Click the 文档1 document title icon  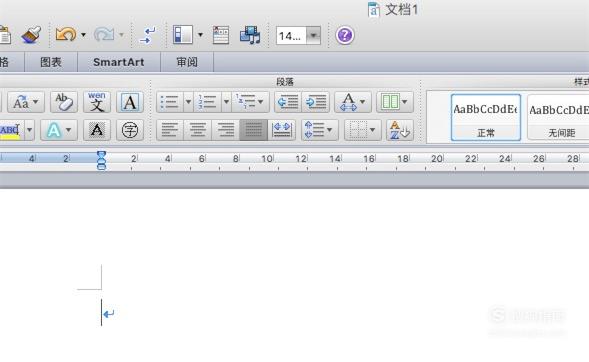(x=374, y=10)
